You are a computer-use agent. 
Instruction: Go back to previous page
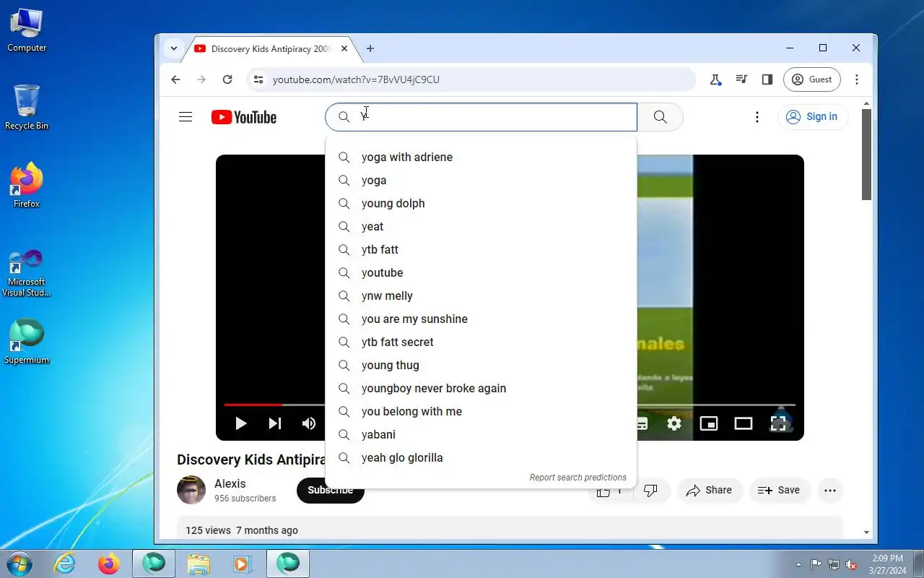(175, 79)
